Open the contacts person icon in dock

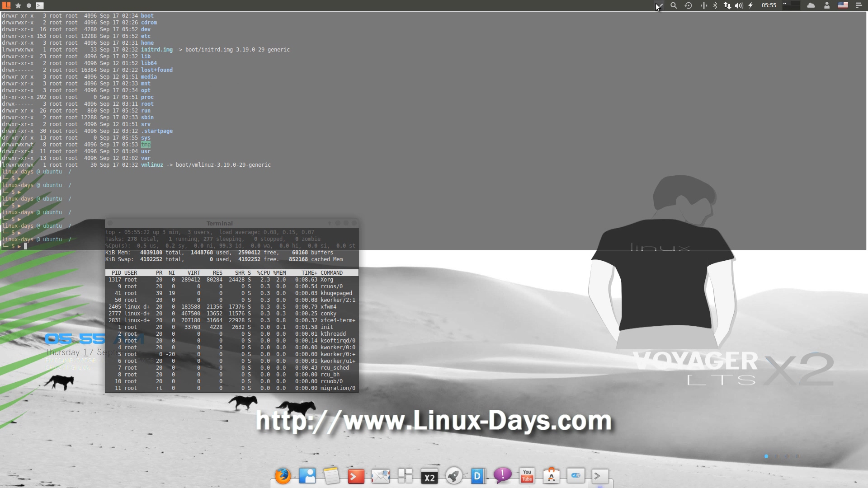pyautogui.click(x=307, y=476)
